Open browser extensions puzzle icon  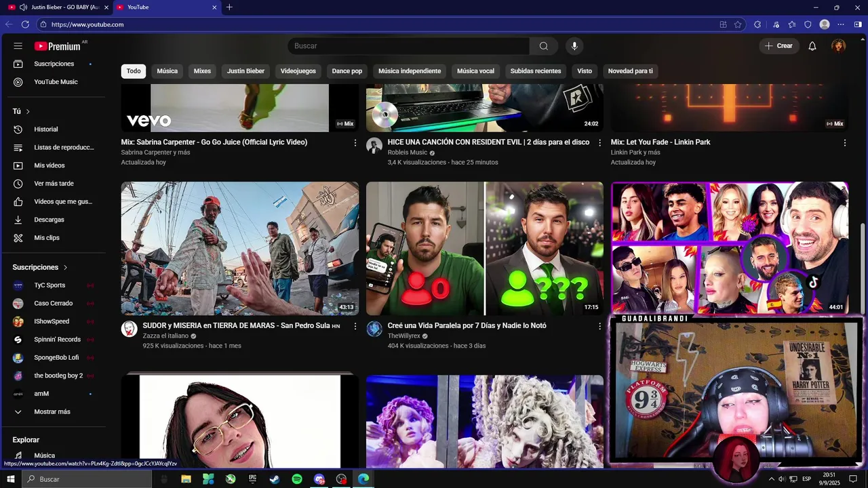coord(757,24)
